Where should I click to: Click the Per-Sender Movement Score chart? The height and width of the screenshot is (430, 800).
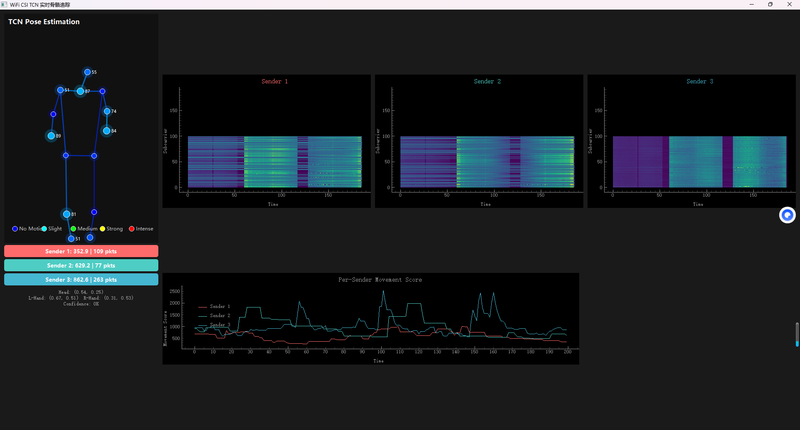(370, 319)
